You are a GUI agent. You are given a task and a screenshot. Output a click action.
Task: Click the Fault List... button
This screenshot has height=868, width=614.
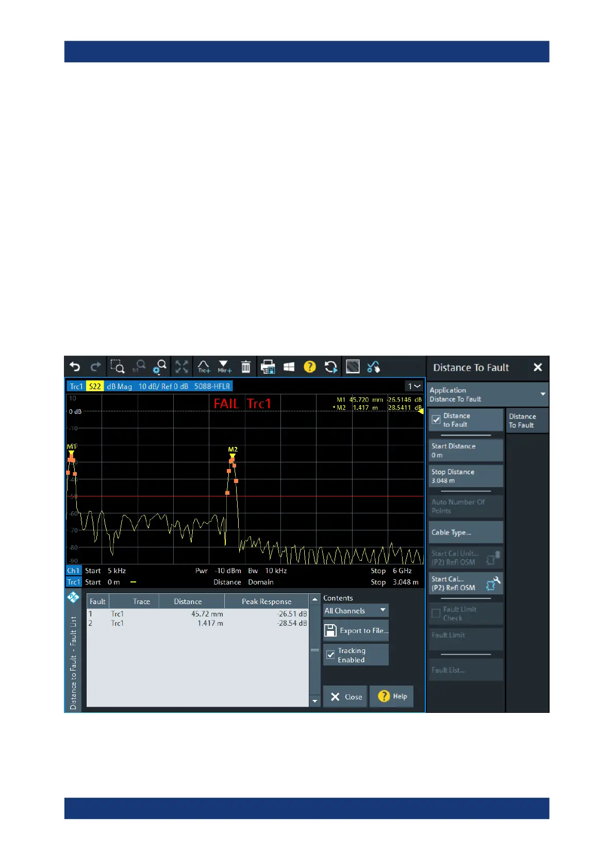[466, 670]
